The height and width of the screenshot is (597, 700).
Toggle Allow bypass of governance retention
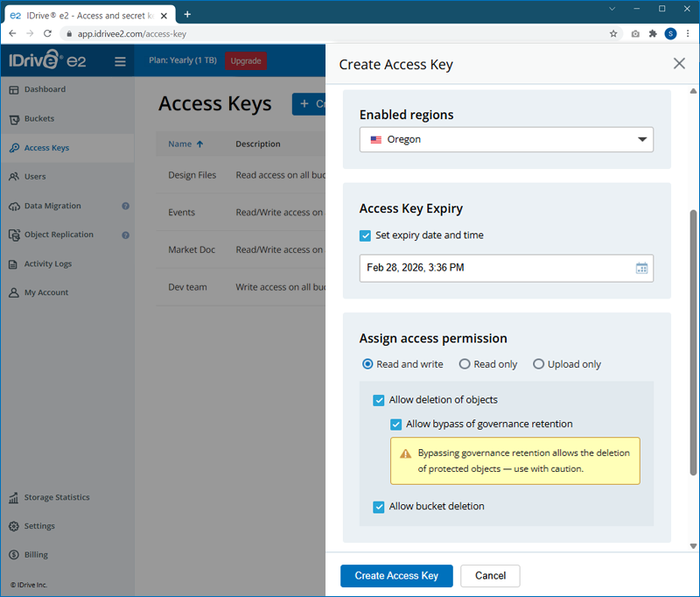coord(396,425)
